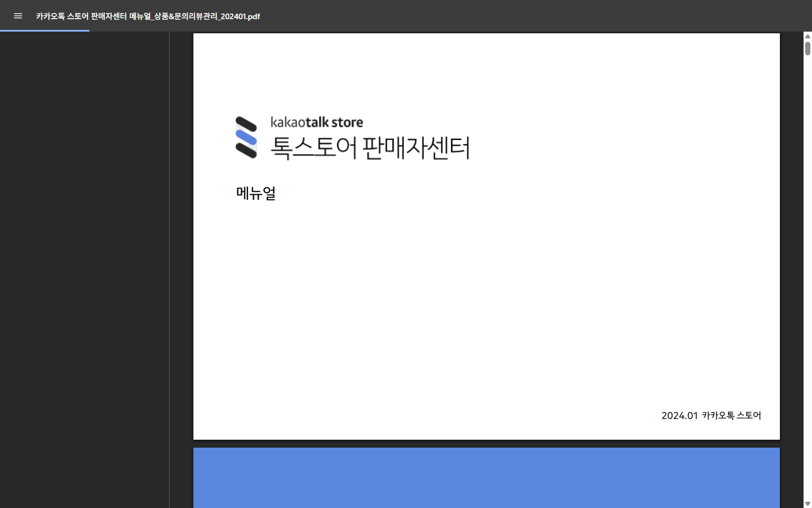The height and width of the screenshot is (508, 812).
Task: Click the '2024.01 카카오톡 스토어' footer text
Action: [711, 415]
